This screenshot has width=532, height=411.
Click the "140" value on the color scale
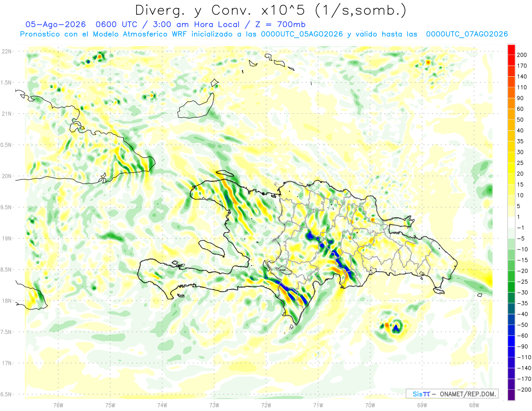click(522, 76)
